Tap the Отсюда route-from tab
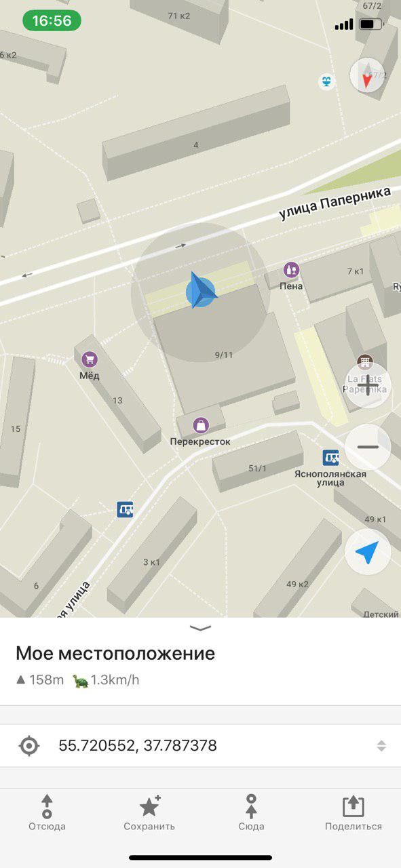The width and height of the screenshot is (401, 868). coord(47,813)
